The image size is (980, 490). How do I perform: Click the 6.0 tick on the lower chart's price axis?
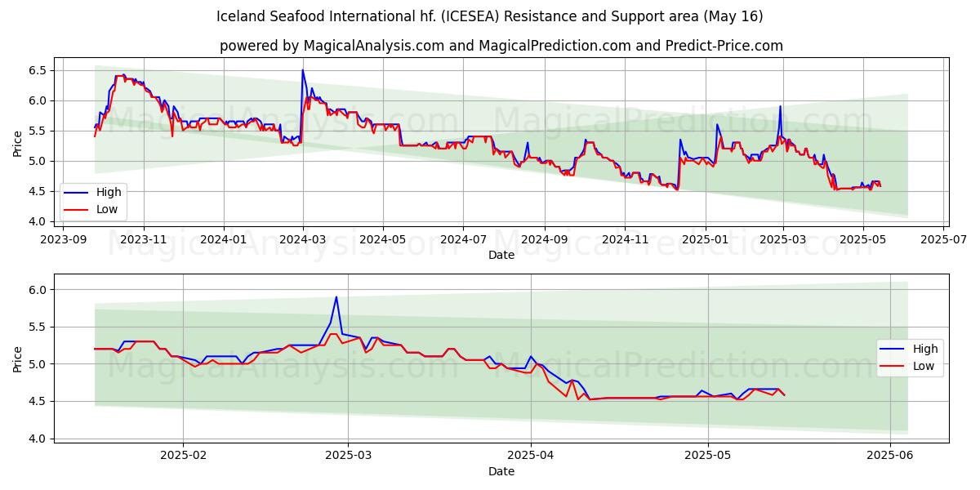(x=39, y=290)
